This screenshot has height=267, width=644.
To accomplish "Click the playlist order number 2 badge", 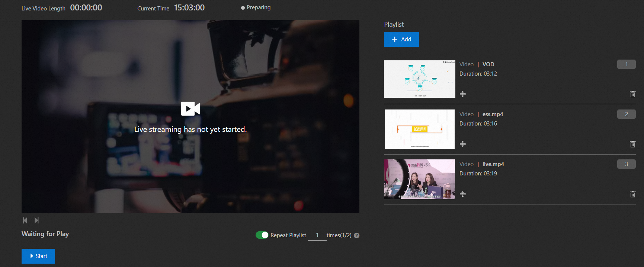I will (627, 114).
